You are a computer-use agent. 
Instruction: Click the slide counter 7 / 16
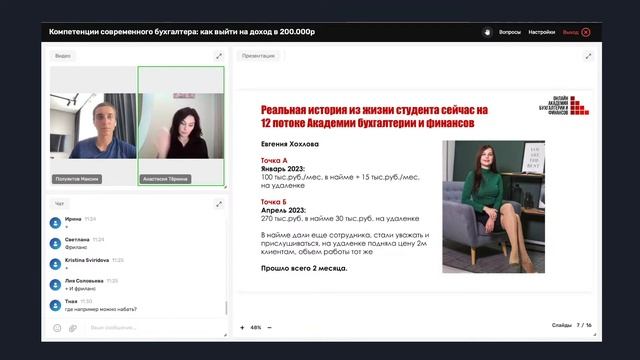tap(584, 325)
